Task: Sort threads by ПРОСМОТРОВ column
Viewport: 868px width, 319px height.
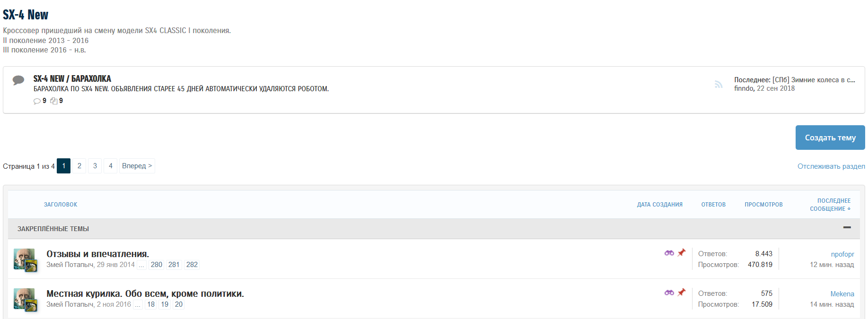Action: tap(763, 205)
